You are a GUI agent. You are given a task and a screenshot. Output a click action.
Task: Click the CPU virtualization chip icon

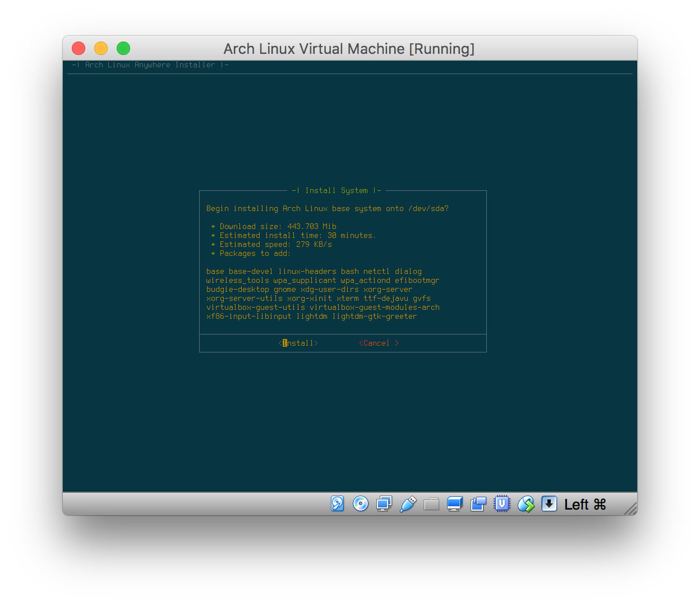pos(502,503)
